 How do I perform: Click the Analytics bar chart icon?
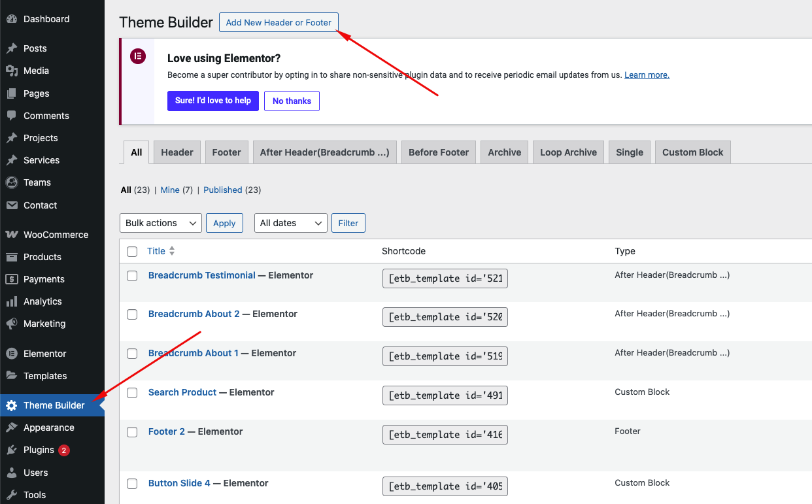(x=11, y=301)
